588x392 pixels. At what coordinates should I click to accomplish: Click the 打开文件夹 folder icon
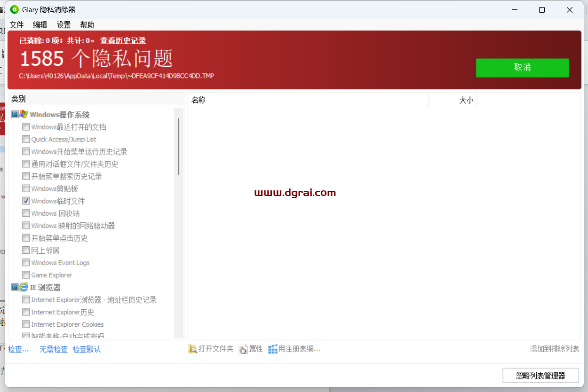(192, 349)
